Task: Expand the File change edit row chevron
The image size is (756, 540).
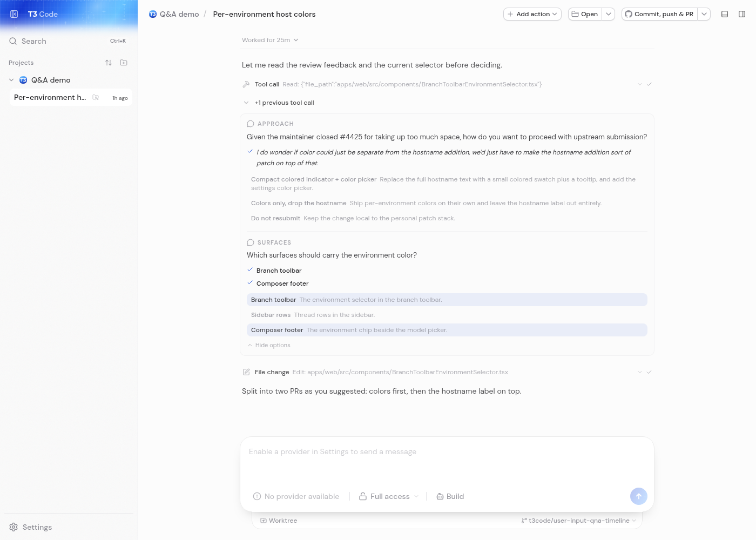Action: click(x=640, y=372)
